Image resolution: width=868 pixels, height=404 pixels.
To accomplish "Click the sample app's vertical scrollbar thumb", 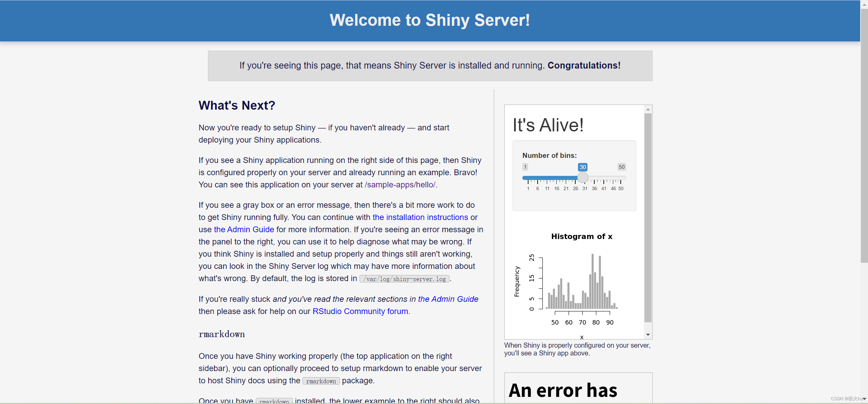I will (x=648, y=217).
